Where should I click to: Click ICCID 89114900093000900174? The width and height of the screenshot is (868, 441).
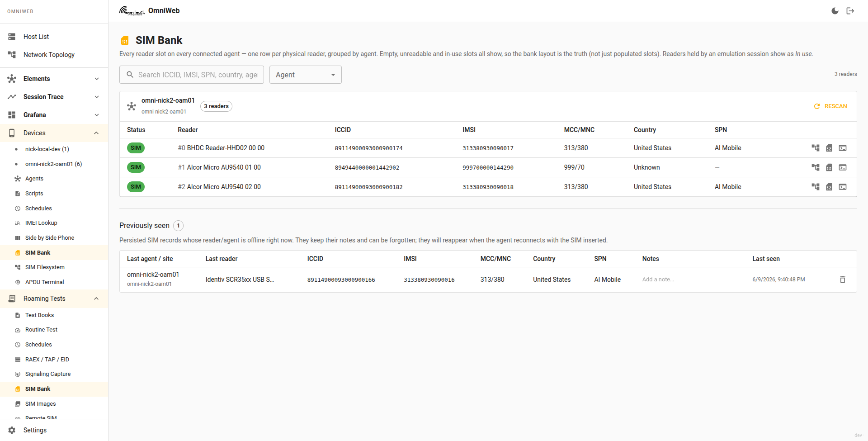coord(368,148)
